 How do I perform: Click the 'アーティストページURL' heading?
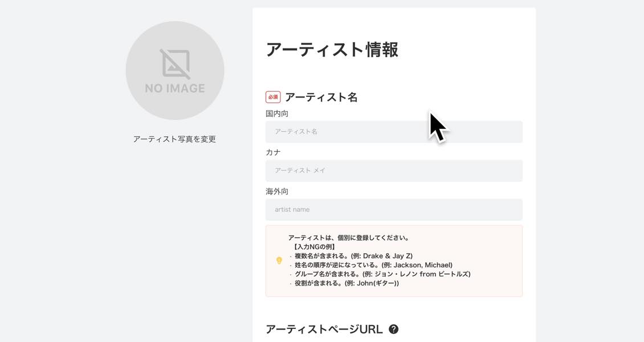(x=324, y=329)
